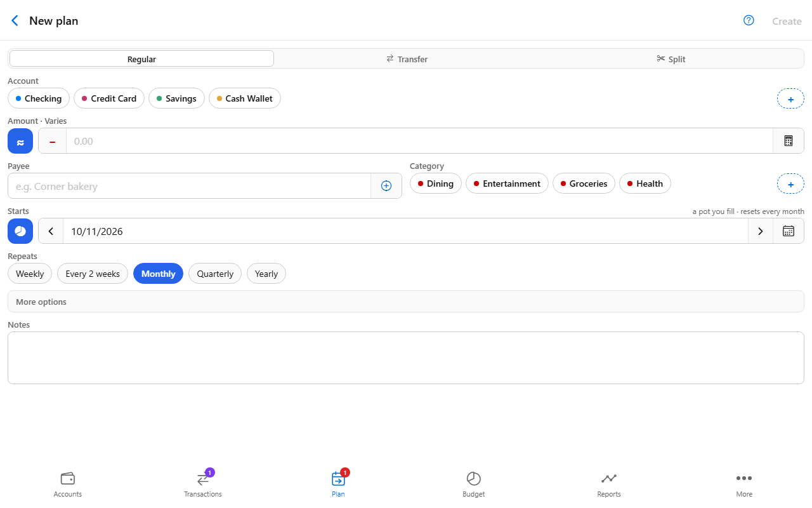Viewport: 812px width, 508px height.
Task: Open Budget in the bottom navigation
Action: tap(474, 485)
